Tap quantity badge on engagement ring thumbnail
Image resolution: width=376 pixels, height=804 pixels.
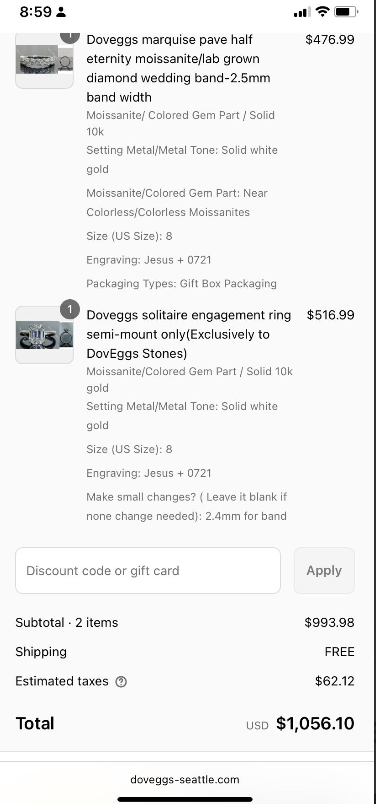[70, 310]
